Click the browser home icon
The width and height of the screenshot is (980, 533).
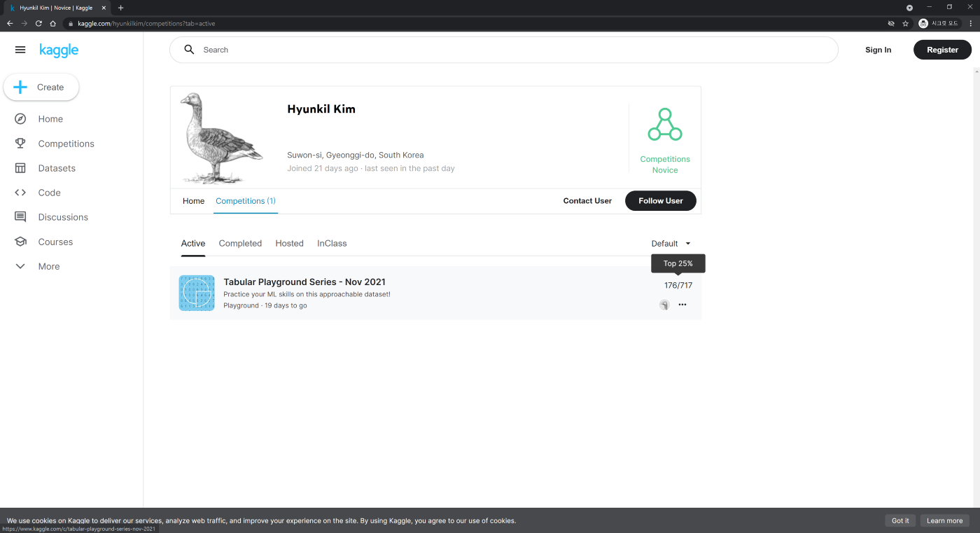tap(53, 23)
